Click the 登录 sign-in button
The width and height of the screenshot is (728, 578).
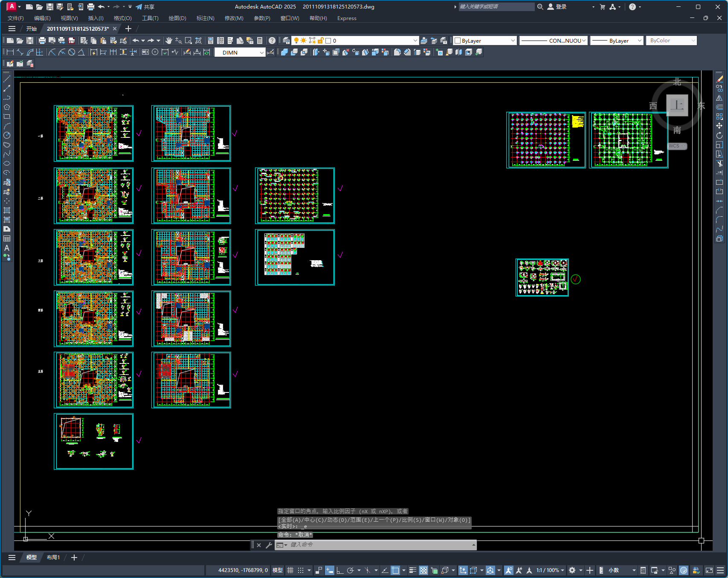pos(557,7)
